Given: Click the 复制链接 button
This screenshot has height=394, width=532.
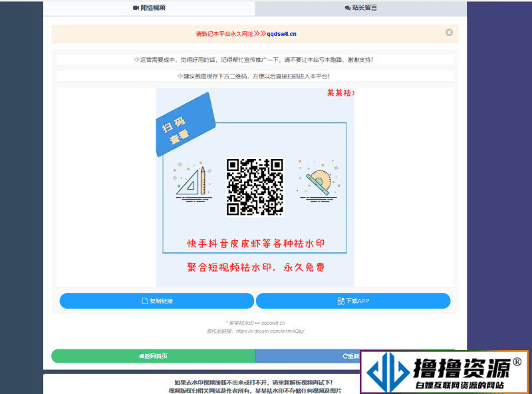Looking at the screenshot, I should 157,301.
